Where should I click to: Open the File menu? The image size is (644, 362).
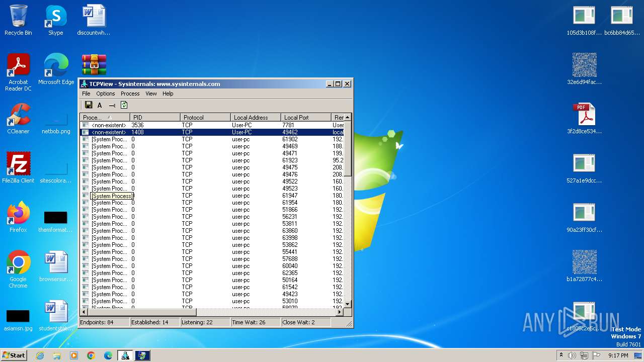(x=86, y=94)
